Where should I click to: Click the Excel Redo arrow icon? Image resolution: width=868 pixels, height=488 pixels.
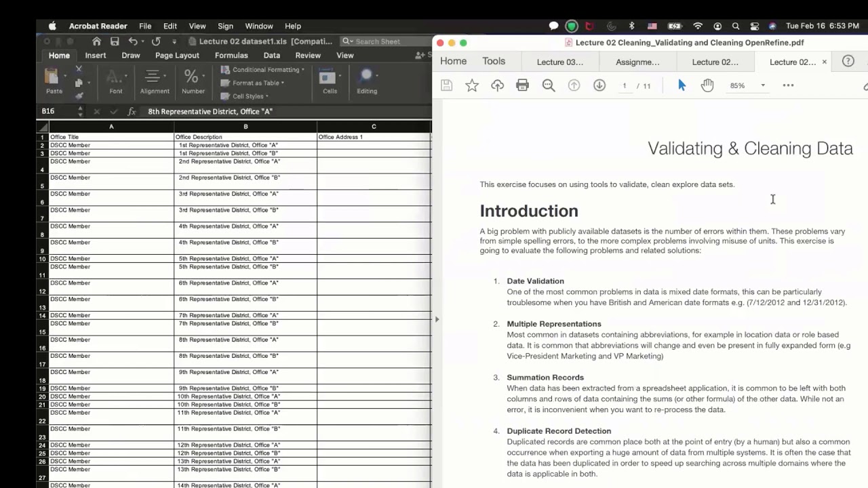[x=156, y=41]
